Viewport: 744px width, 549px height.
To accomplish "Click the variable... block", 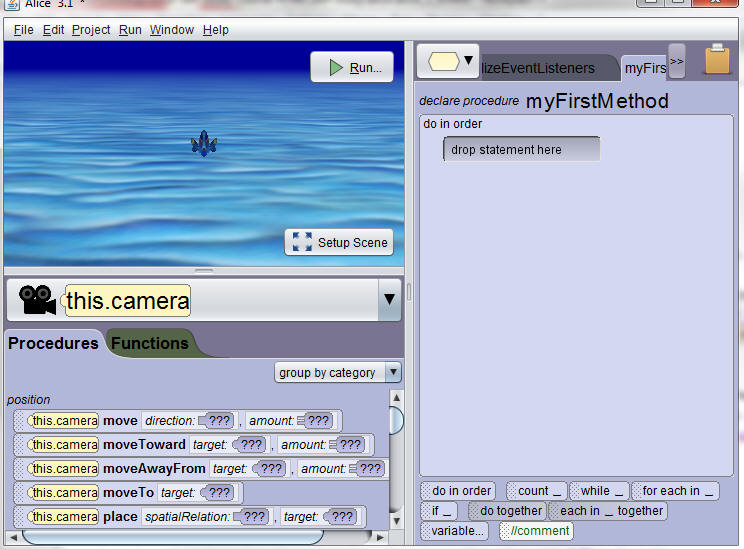I will point(455,530).
